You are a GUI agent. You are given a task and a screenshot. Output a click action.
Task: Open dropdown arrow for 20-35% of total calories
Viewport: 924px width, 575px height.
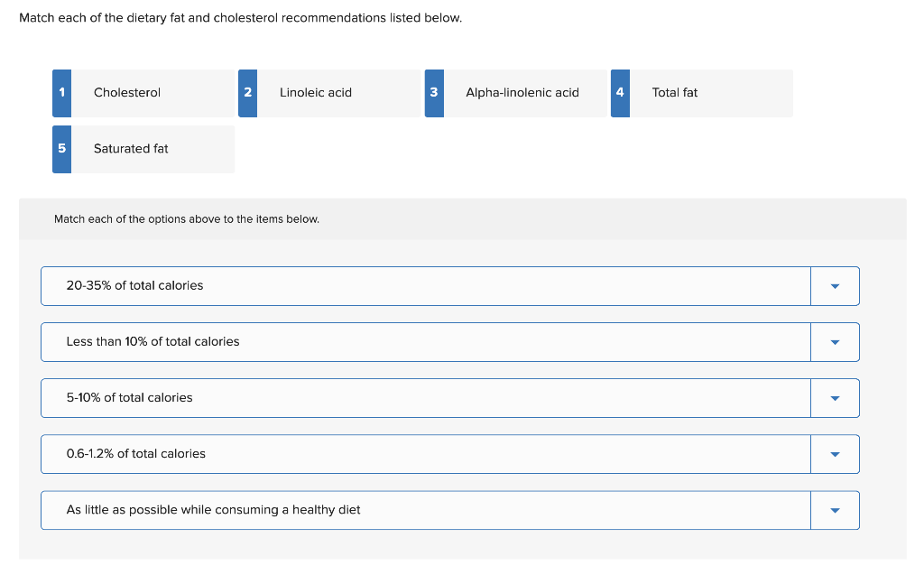[x=835, y=286]
